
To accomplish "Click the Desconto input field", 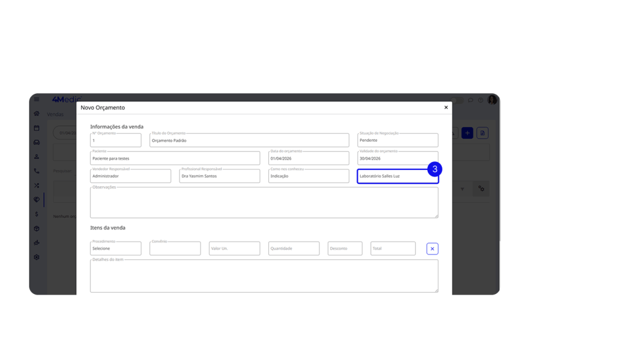I will coord(344,248).
